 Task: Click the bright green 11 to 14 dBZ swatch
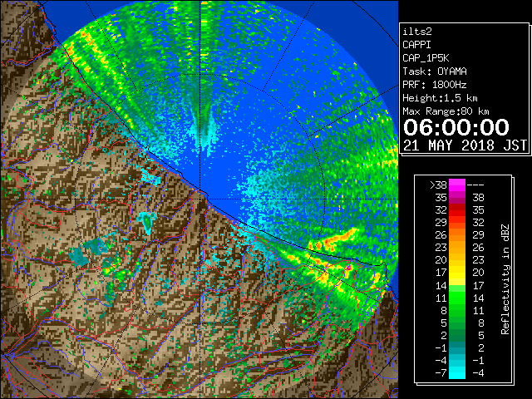click(x=457, y=298)
